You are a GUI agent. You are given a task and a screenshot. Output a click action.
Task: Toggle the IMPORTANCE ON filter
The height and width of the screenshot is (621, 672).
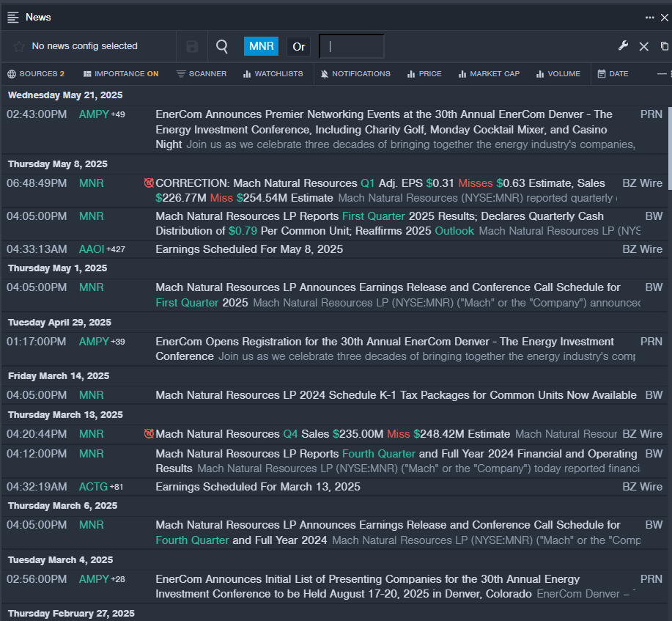(x=121, y=74)
